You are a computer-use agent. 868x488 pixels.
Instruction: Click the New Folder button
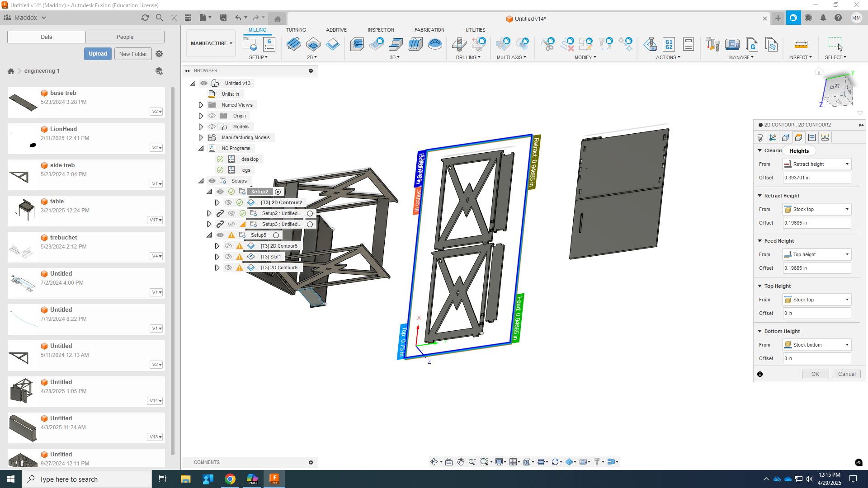click(x=133, y=54)
